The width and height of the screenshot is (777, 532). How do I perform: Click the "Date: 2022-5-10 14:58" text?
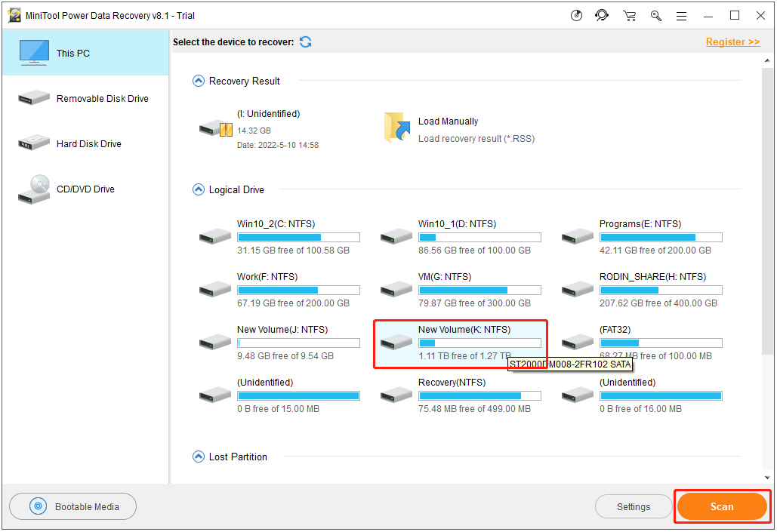tap(278, 145)
